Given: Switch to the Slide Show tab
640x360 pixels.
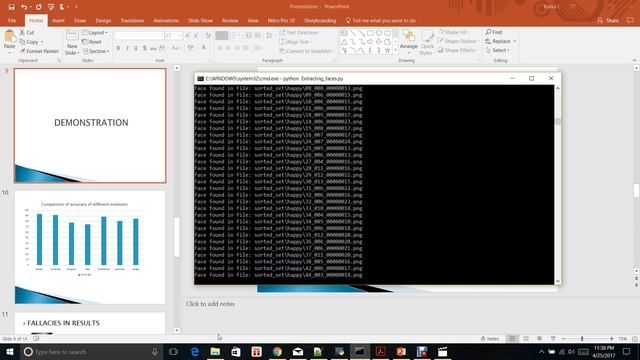Looking at the screenshot, I should coord(200,20).
